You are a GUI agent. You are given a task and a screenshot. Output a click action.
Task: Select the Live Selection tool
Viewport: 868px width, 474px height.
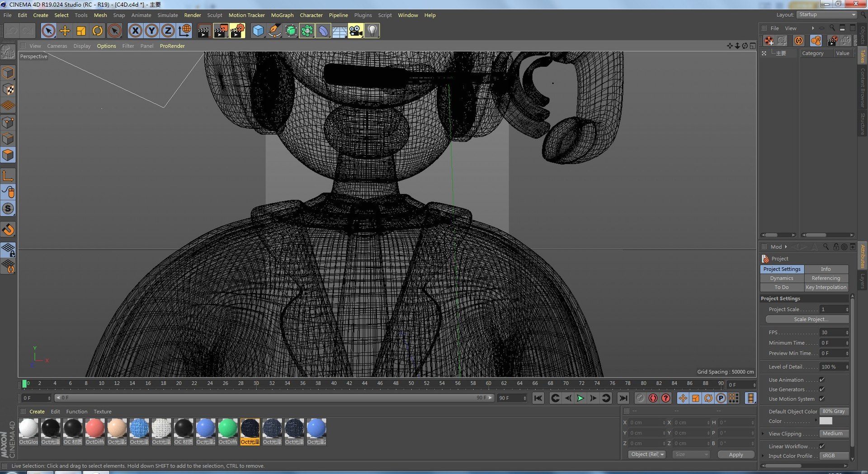(48, 31)
